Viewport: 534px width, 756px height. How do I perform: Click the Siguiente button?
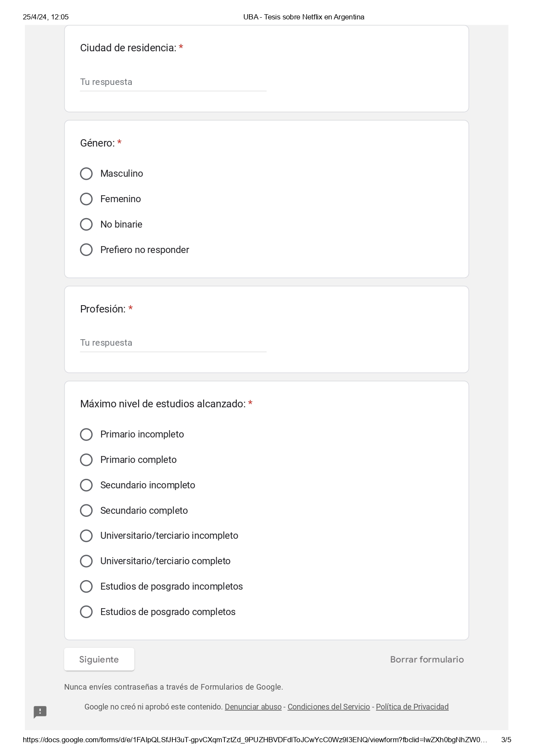tap(99, 659)
